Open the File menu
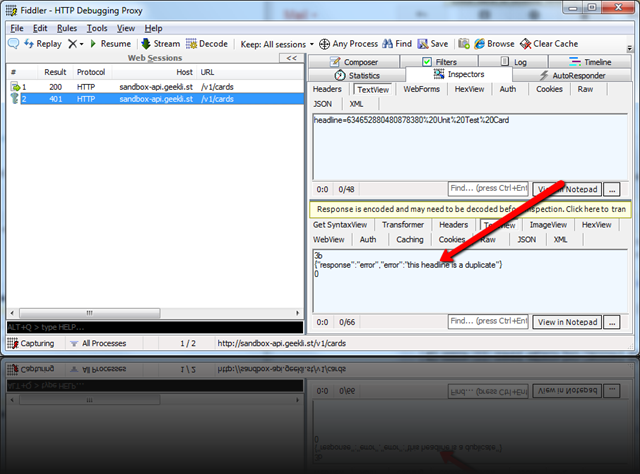The width and height of the screenshot is (640, 474). pos(17,28)
